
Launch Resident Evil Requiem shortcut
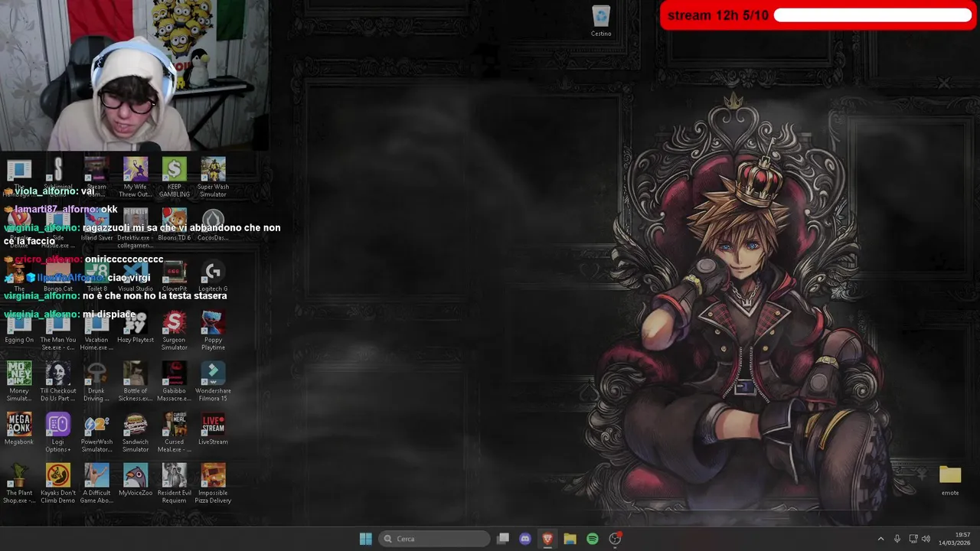tap(174, 484)
